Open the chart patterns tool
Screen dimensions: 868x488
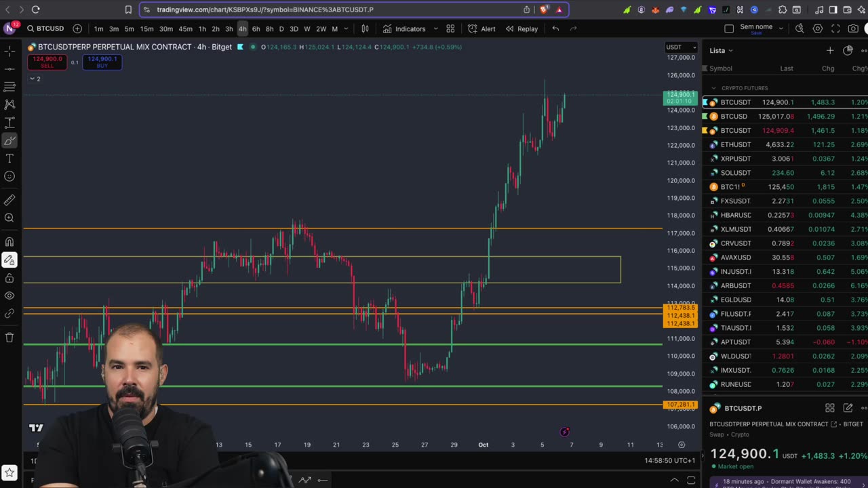click(x=9, y=104)
